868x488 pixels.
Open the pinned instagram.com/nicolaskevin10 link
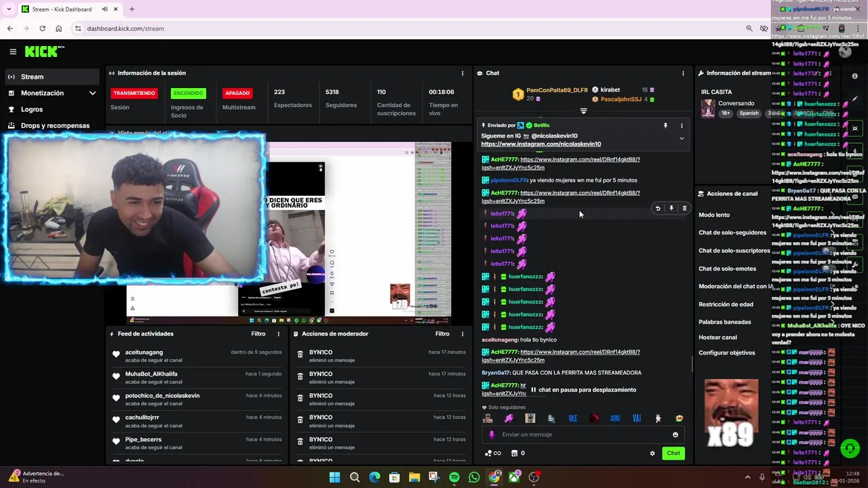point(540,144)
